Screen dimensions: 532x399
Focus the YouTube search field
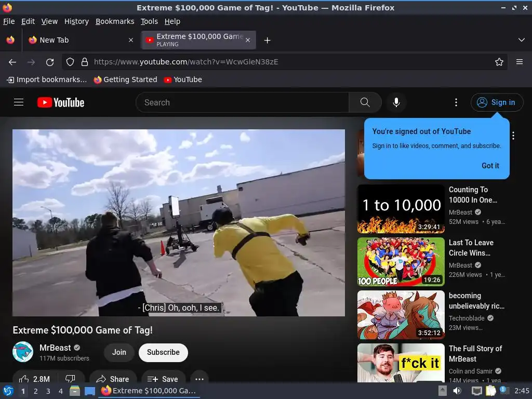tap(242, 102)
